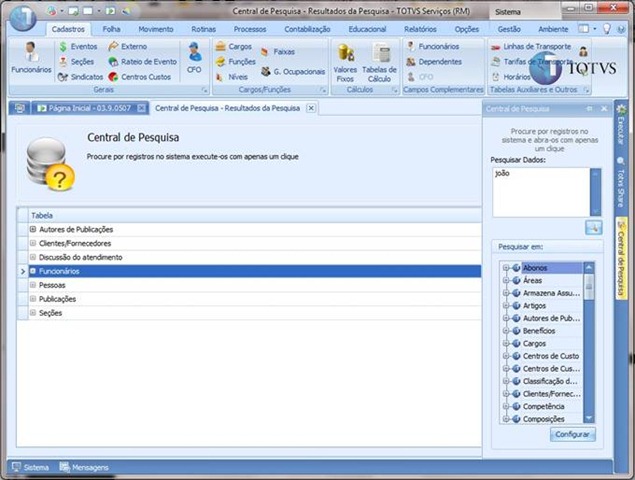The height and width of the screenshot is (480, 635).
Task: Click the Pesquisar Dados text field
Action: pyautogui.click(x=541, y=192)
